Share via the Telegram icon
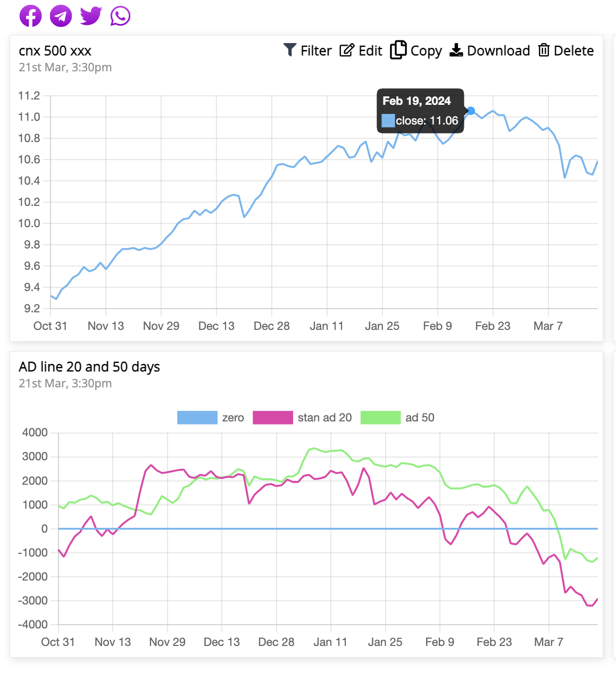 [60, 15]
